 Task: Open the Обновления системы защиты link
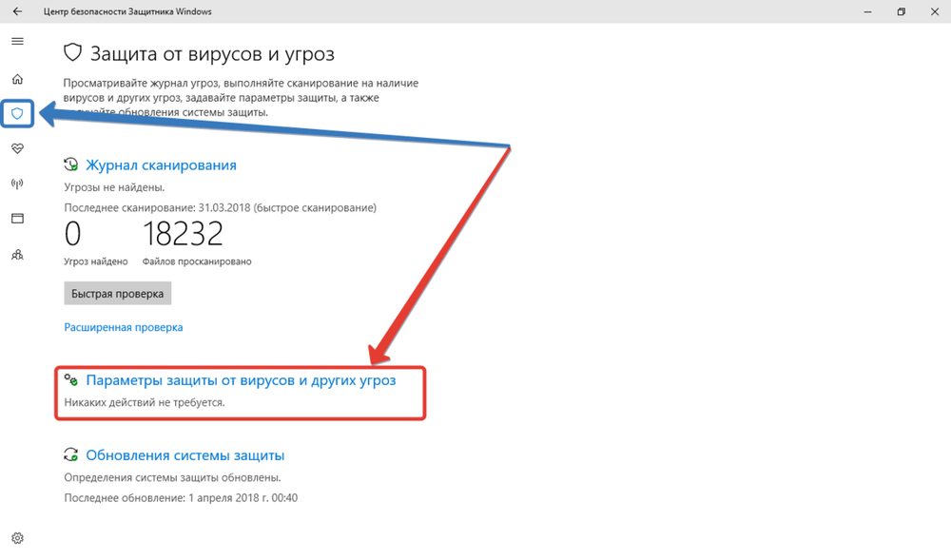(x=184, y=455)
